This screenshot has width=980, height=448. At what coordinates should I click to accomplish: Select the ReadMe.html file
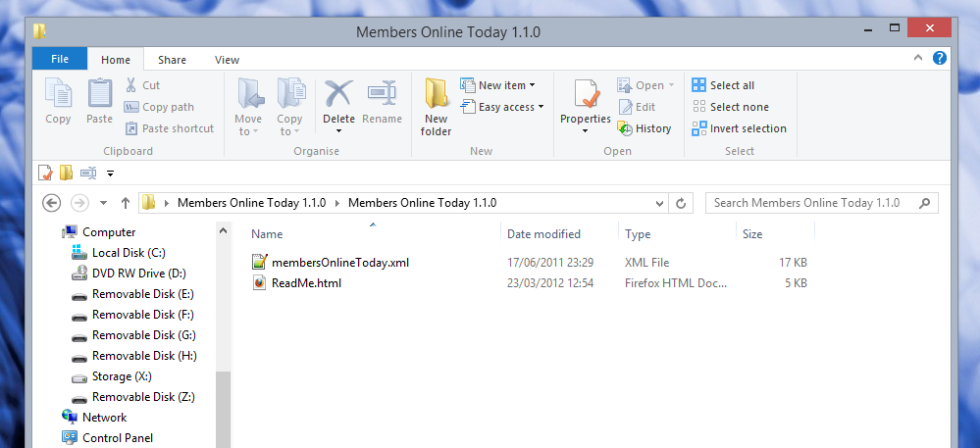(x=297, y=283)
